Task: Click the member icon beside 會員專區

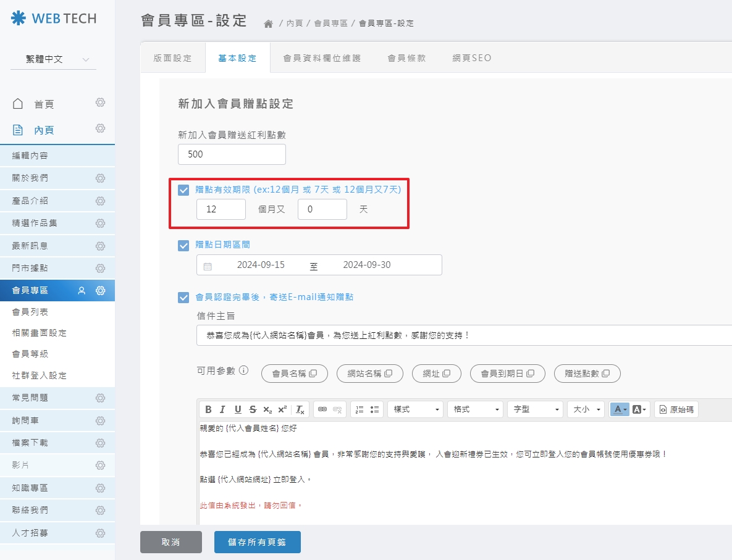Action: (x=81, y=290)
